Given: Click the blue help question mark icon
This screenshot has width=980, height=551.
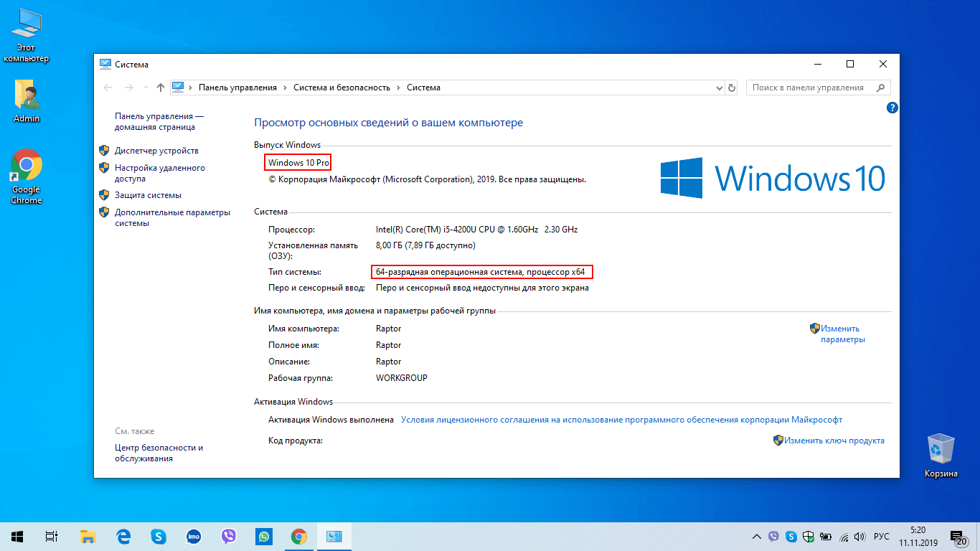Looking at the screenshot, I should pos(892,108).
